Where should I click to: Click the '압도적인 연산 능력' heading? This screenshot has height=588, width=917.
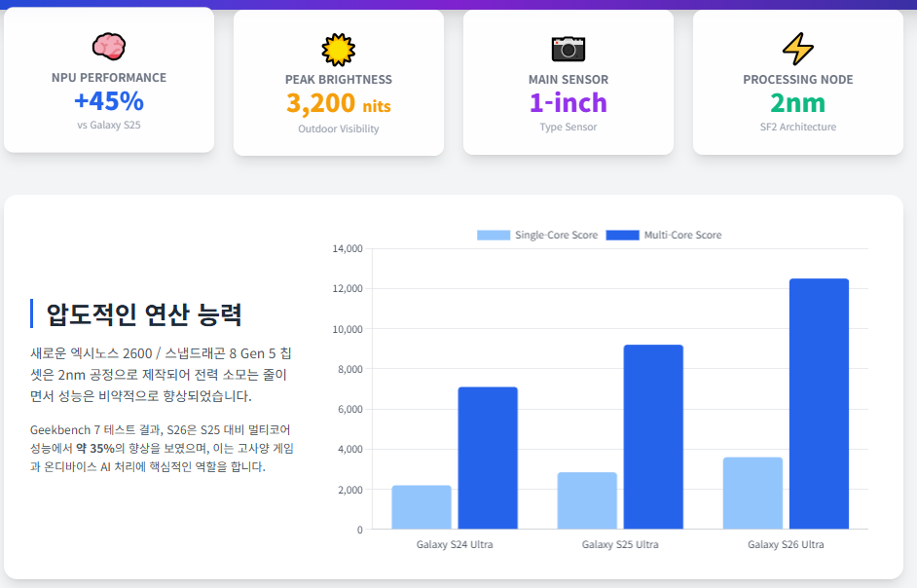coord(144,314)
